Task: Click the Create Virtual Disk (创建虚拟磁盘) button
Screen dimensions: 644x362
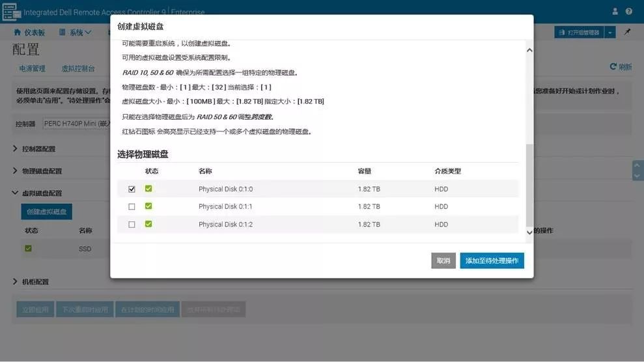Action: click(x=47, y=212)
